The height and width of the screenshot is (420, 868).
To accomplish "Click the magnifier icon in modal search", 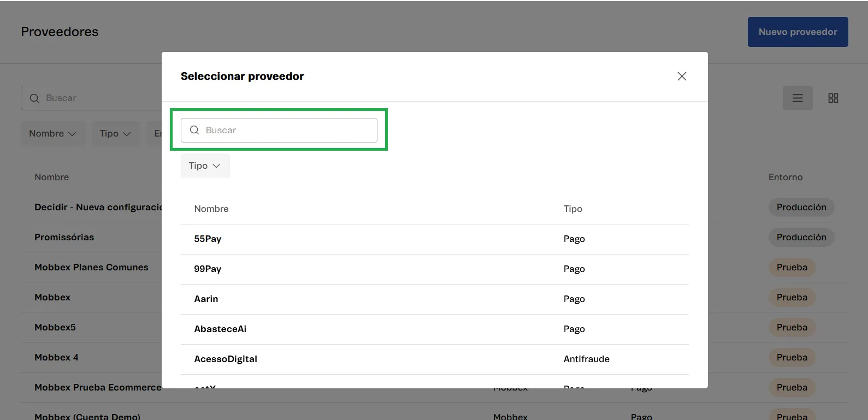I will coord(194,130).
